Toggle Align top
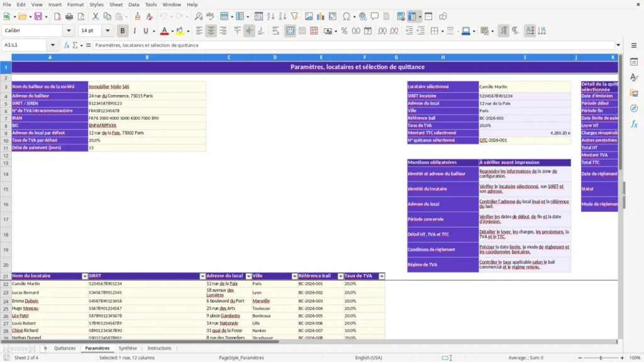The image size is (644, 362). coord(237,31)
